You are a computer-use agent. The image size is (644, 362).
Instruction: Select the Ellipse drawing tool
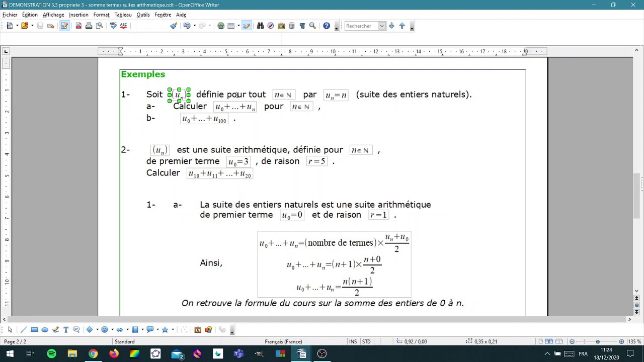pyautogui.click(x=45, y=330)
